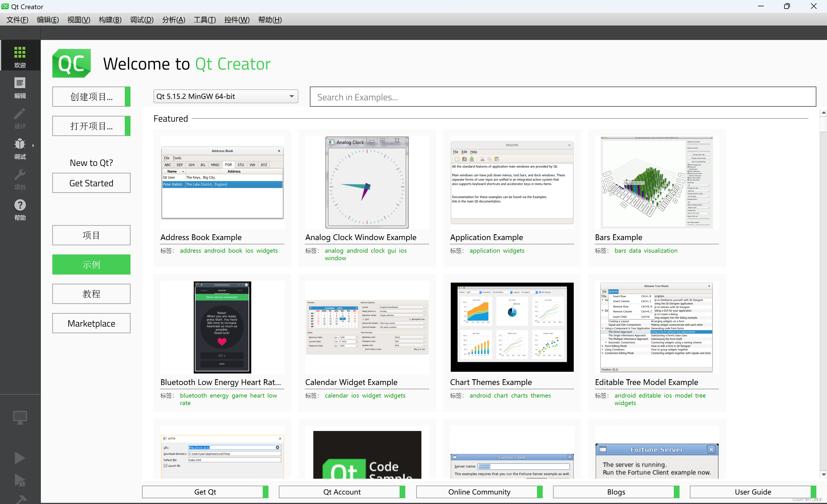827x504 pixels.
Task: Click the 'analog' tag link
Action: tap(334, 250)
